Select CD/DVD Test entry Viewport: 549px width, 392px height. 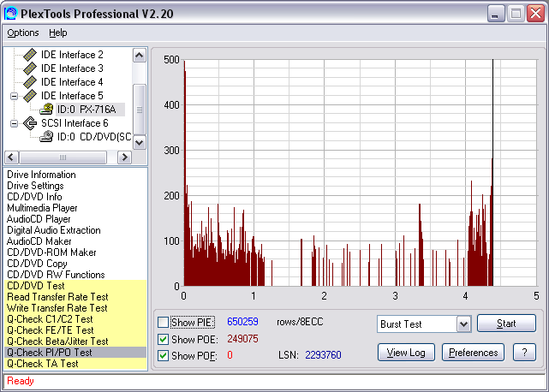[75, 286]
